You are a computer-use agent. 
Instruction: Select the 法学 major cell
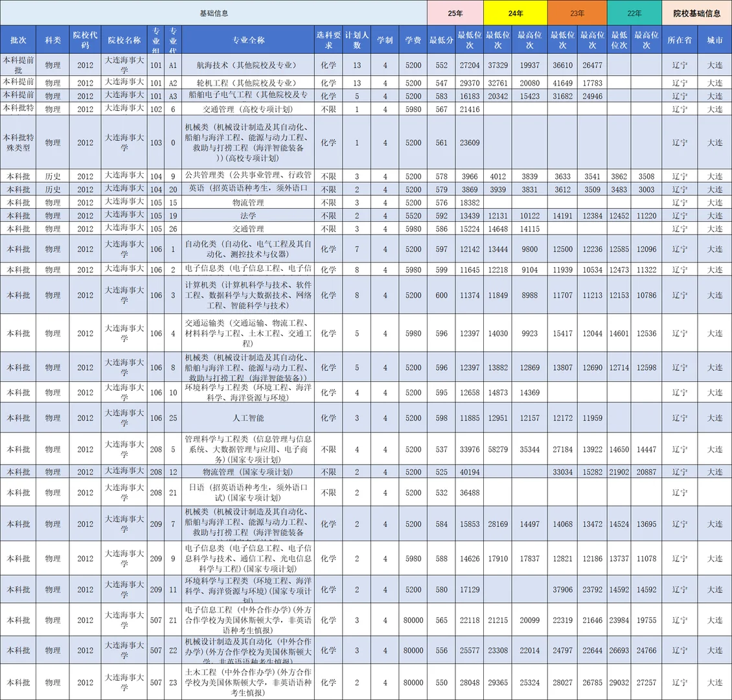pos(248,215)
